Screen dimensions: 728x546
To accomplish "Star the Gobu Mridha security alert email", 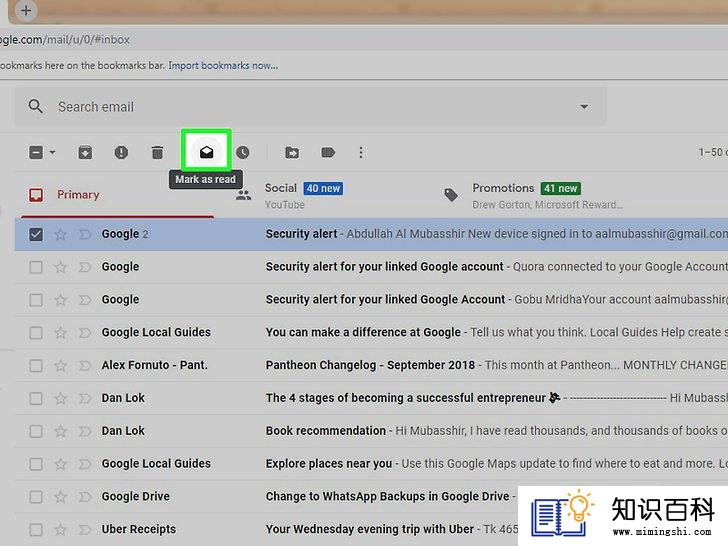I will pyautogui.click(x=60, y=300).
